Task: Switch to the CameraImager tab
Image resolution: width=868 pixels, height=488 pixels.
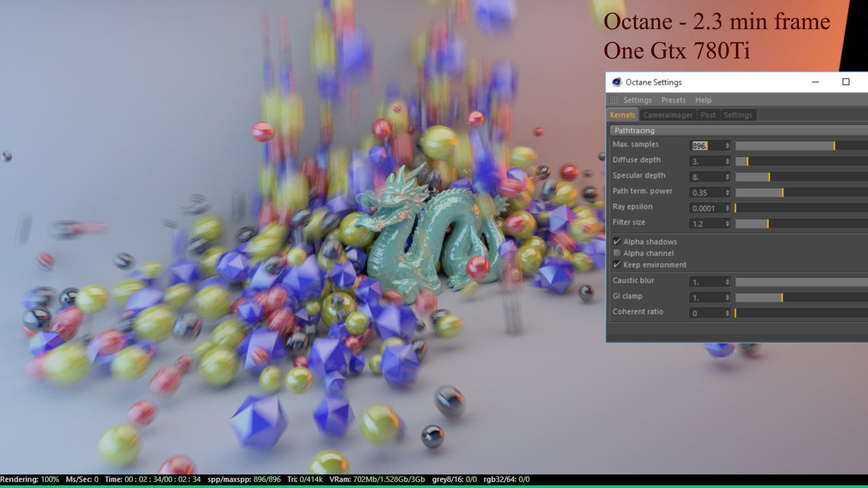Action: pos(668,115)
